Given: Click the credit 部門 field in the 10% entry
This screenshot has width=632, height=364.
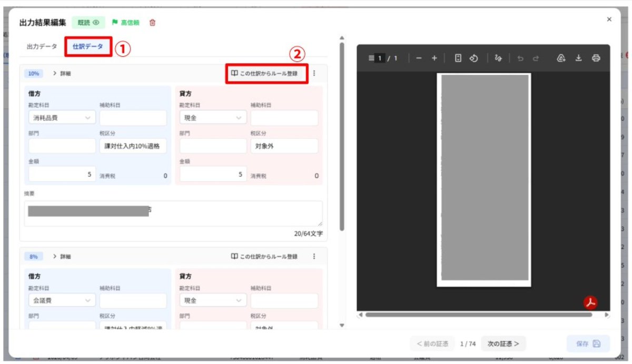Looking at the screenshot, I should click(x=213, y=146).
